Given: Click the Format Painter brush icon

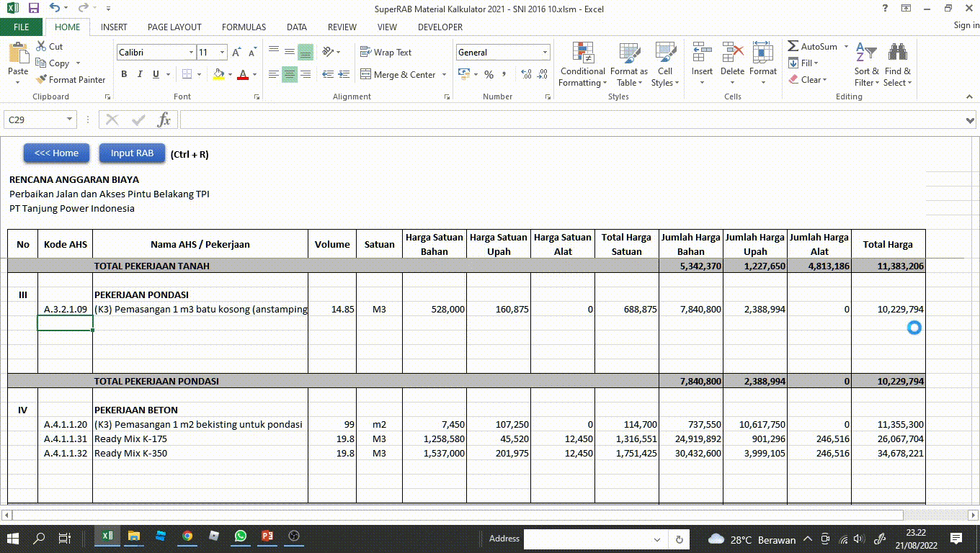Looking at the screenshot, I should 42,80.
